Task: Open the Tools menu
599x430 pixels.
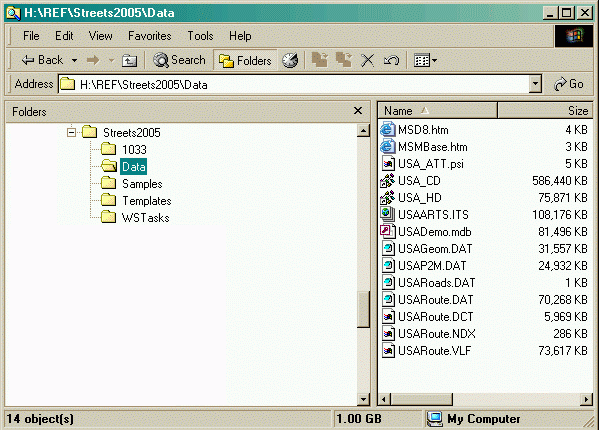Action: (200, 36)
